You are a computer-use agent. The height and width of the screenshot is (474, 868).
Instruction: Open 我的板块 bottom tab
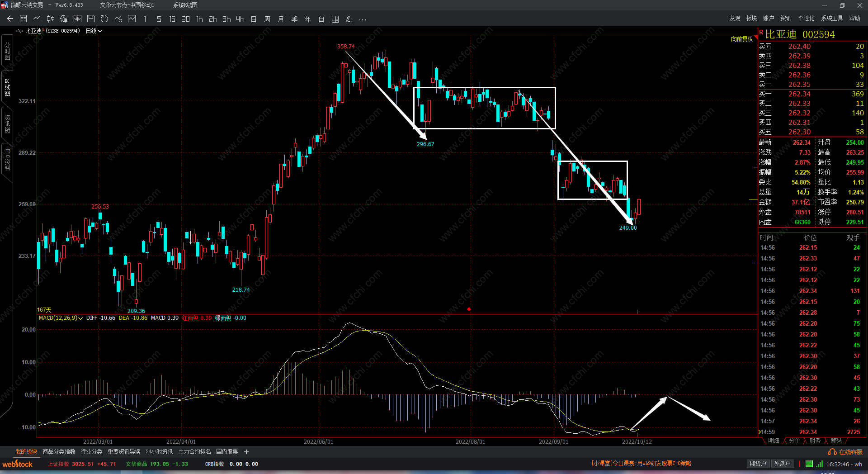[x=26, y=452]
